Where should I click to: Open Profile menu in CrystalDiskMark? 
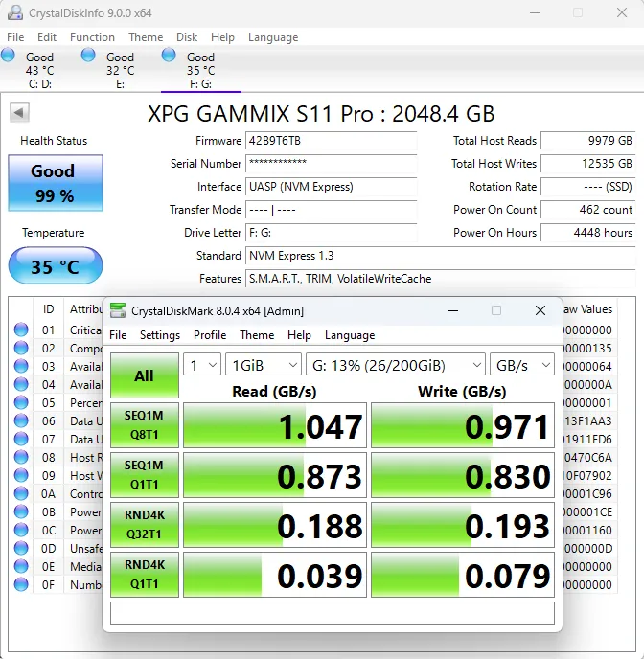[210, 335]
